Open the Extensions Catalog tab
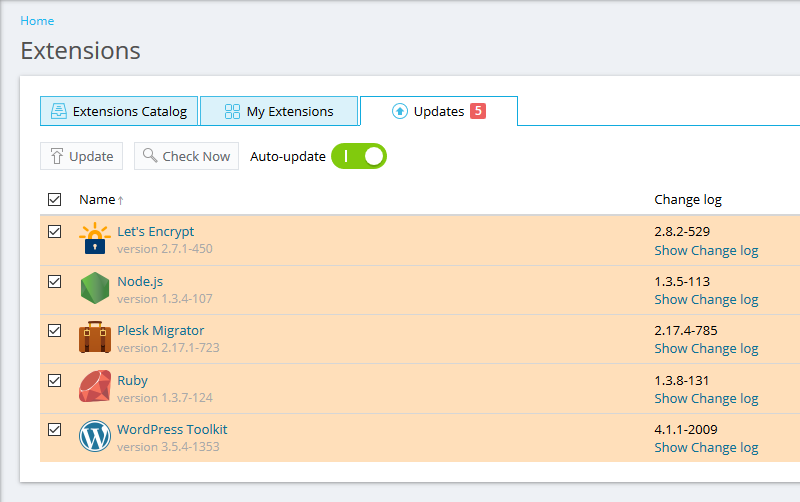The width and height of the screenshot is (800, 502). tap(119, 111)
